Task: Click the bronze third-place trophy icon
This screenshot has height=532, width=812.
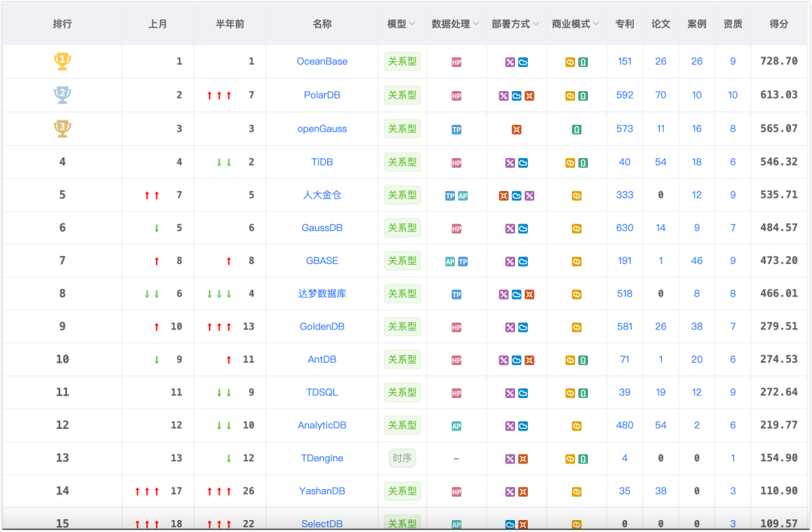Action: click(62, 129)
